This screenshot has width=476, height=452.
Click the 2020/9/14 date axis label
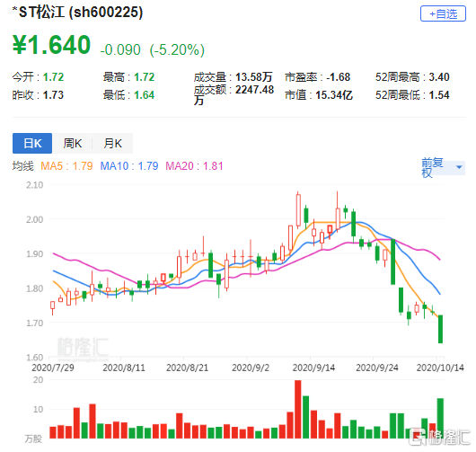313,368
